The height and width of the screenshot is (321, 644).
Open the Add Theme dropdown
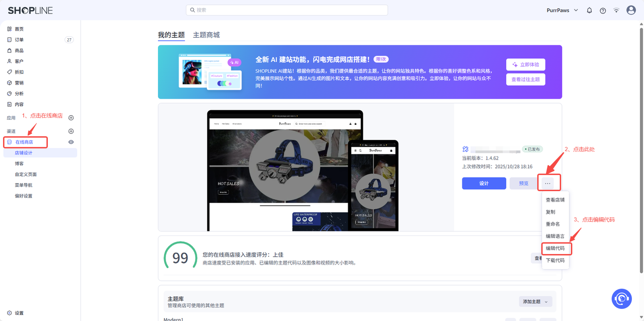pos(535,301)
